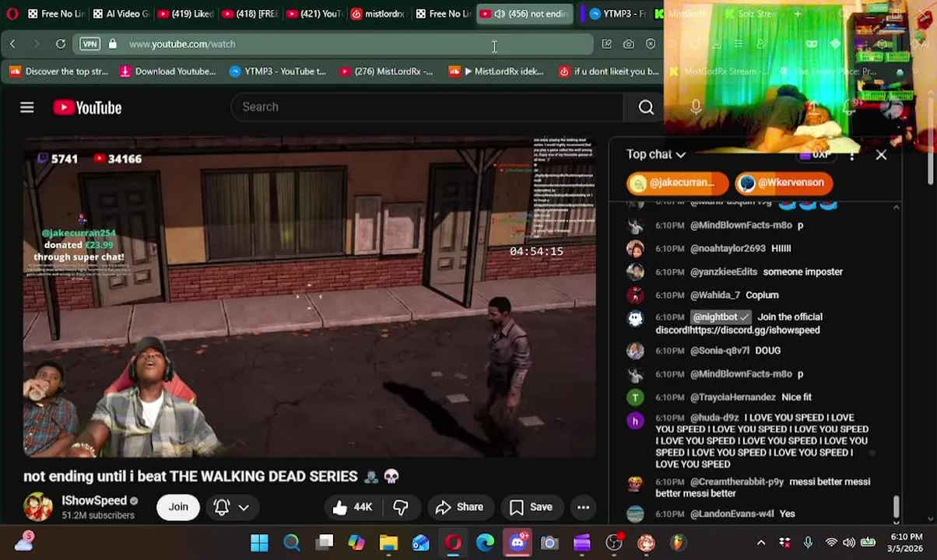Expand the notification options chevron
The image size is (937, 560).
tap(244, 507)
